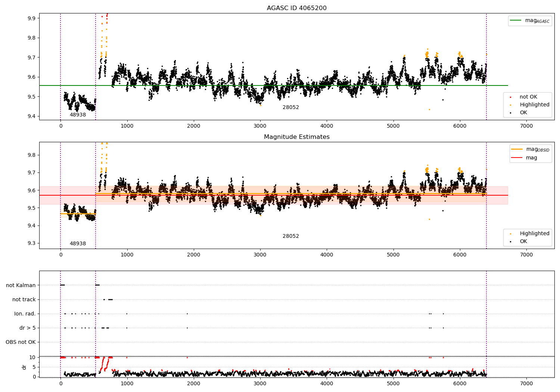Click the 'dr' y-axis label

click(24, 367)
